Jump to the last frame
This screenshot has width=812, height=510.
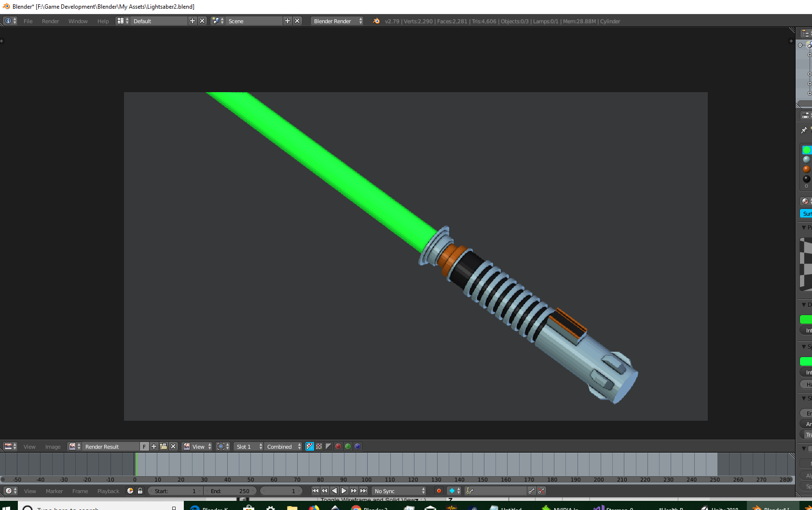click(363, 491)
